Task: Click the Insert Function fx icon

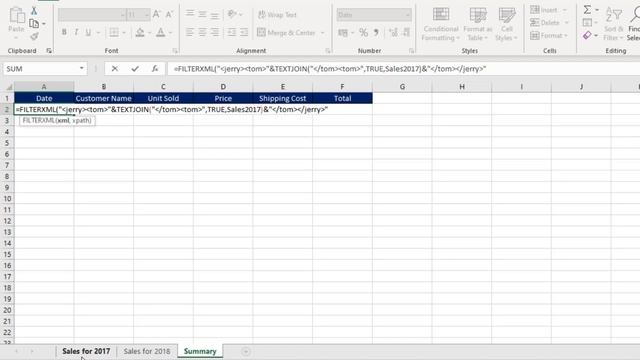Action: tap(155, 69)
